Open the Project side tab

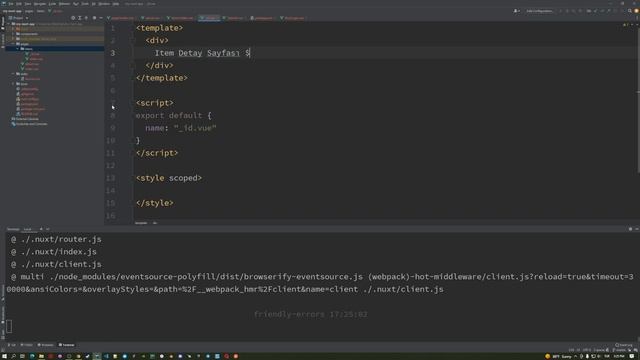tap(3, 24)
